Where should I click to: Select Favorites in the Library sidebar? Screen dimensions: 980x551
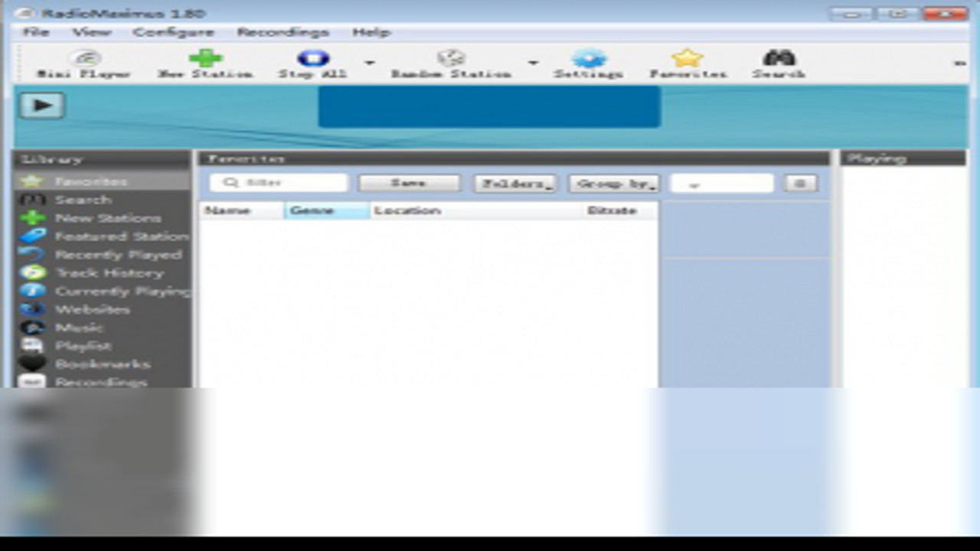tap(102, 181)
